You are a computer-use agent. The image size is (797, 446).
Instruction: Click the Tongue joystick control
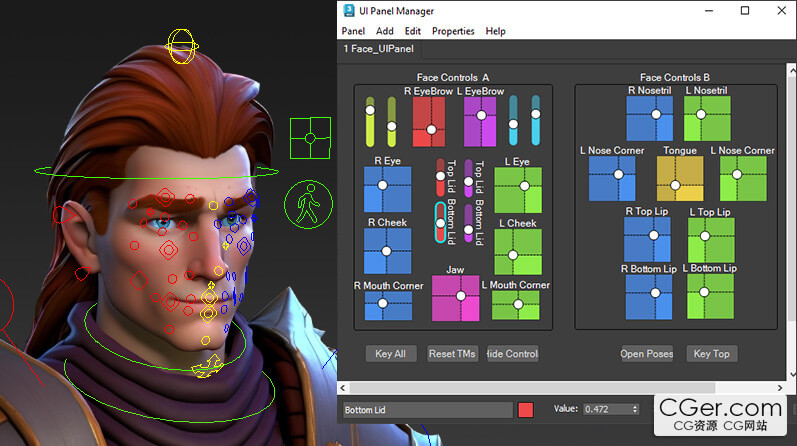pyautogui.click(x=680, y=179)
